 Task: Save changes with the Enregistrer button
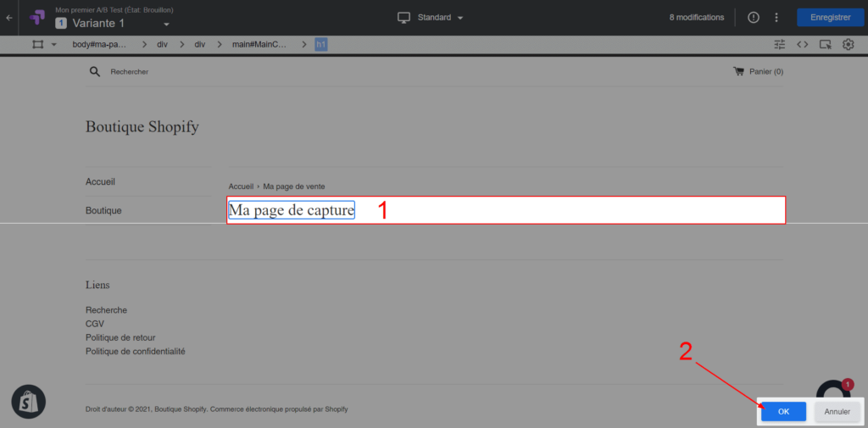click(830, 17)
